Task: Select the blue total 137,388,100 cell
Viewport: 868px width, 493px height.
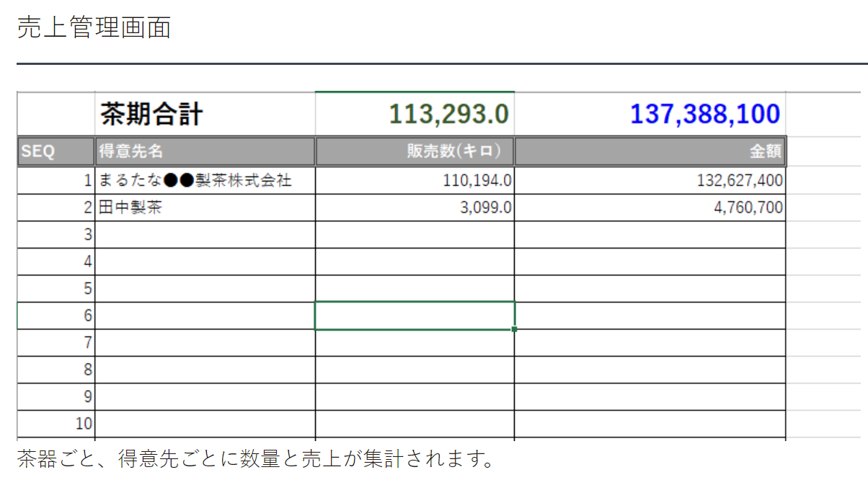Action: (x=650, y=114)
